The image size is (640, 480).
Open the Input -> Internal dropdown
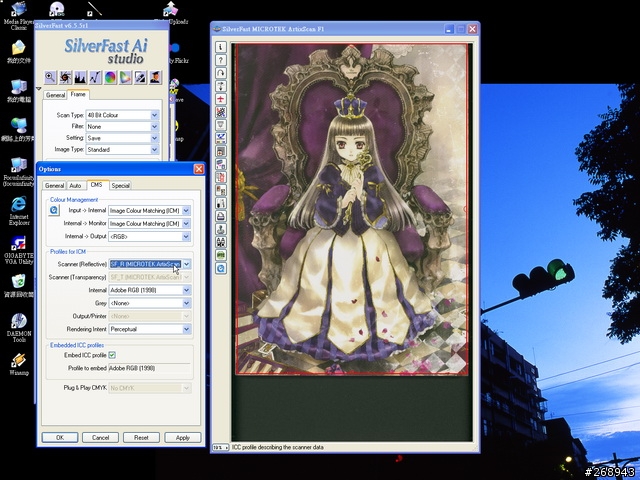click(x=149, y=211)
